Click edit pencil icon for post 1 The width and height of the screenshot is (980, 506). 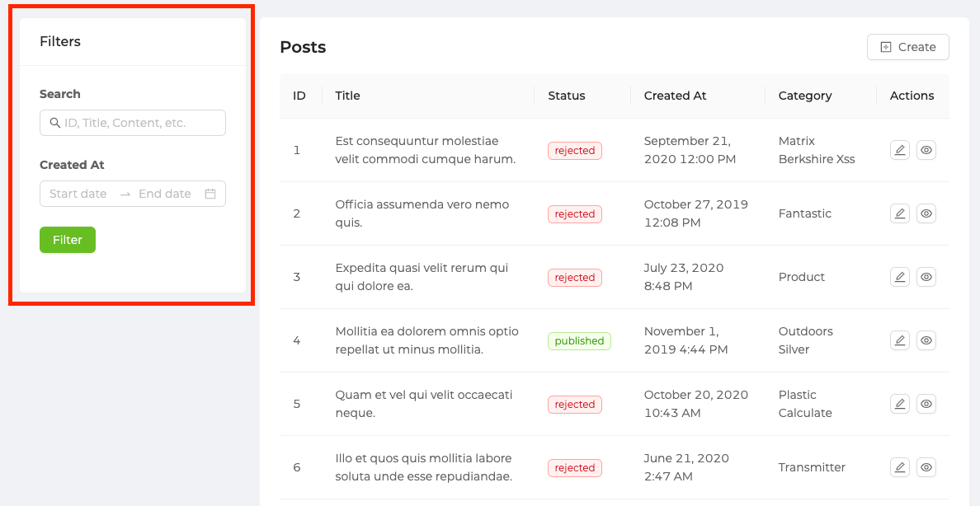pyautogui.click(x=900, y=150)
